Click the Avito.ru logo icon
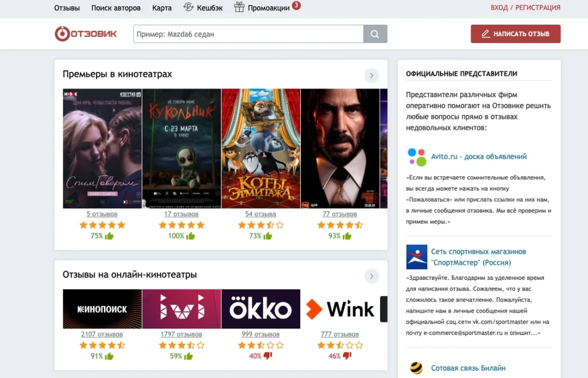This screenshot has width=588, height=378. pos(417,157)
